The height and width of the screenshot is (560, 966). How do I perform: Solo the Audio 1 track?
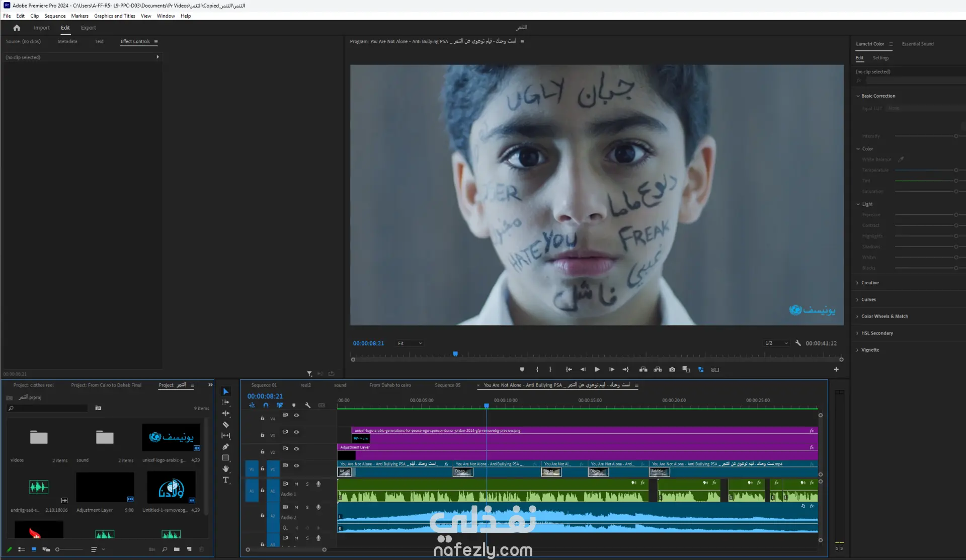pos(307,484)
